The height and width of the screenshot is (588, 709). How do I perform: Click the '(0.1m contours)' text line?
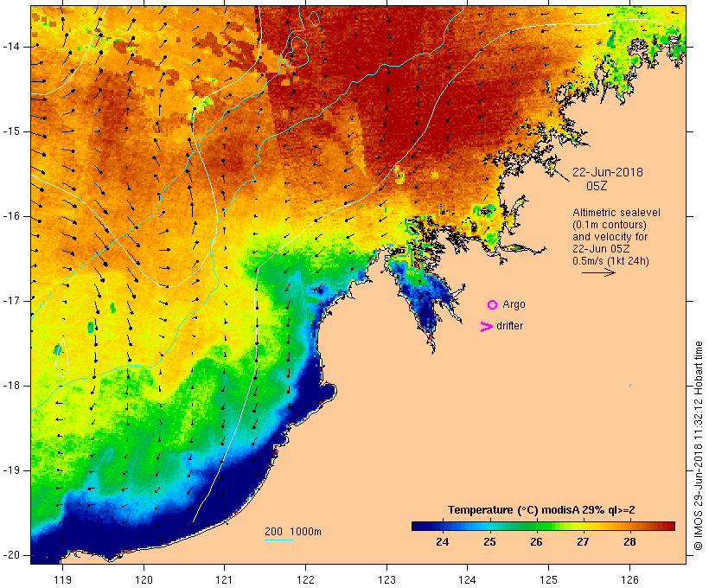(610, 225)
